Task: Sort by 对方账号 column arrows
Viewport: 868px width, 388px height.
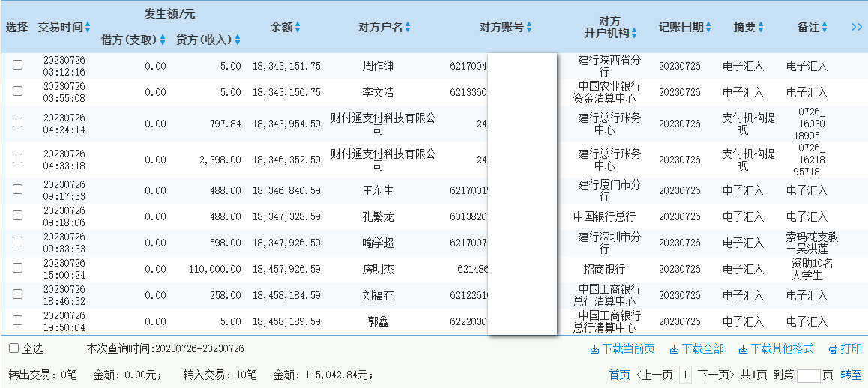Action: tap(529, 27)
